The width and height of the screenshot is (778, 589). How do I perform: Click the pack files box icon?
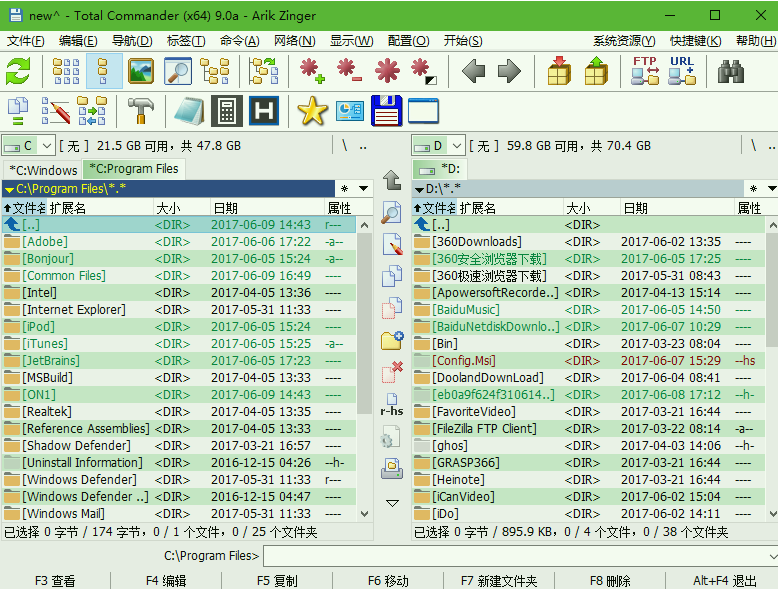559,71
